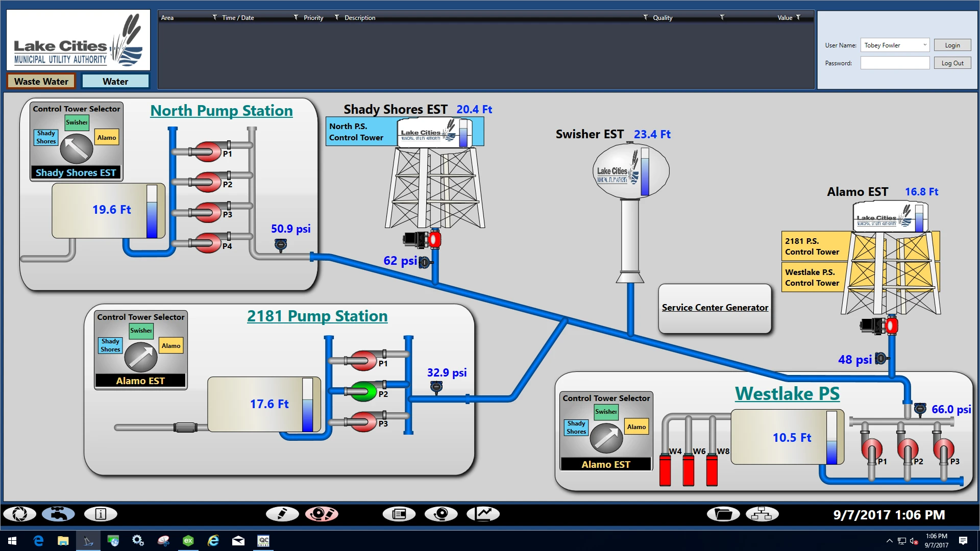Image resolution: width=980 pixels, height=551 pixels.
Task: Select Swisher in the North Pump Station tower selector
Action: coord(77,122)
